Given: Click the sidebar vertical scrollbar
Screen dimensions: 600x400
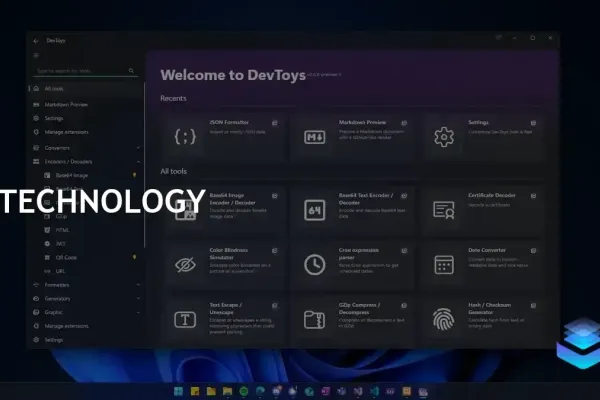Looking at the screenshot, I should [x=144, y=165].
